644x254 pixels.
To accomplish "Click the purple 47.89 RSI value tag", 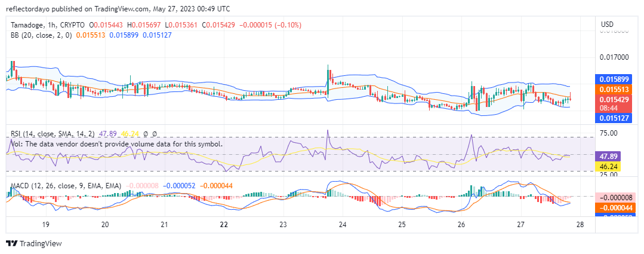I will (x=608, y=157).
